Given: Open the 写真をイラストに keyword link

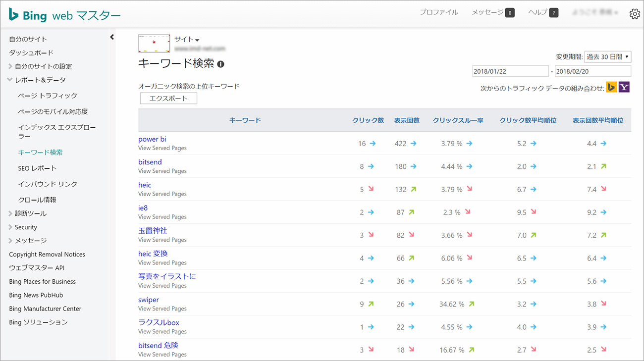Looking at the screenshot, I should (x=167, y=276).
